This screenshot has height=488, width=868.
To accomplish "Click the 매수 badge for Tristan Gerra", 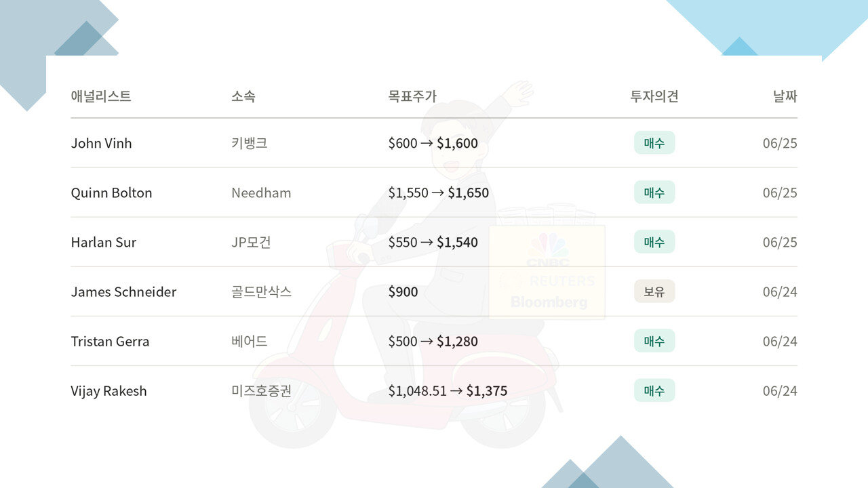I will tap(654, 341).
